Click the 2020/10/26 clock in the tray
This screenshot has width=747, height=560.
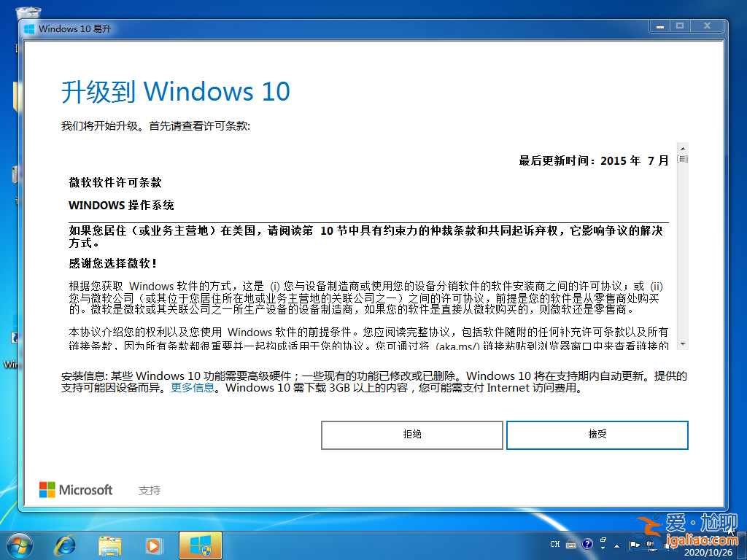[709, 551]
